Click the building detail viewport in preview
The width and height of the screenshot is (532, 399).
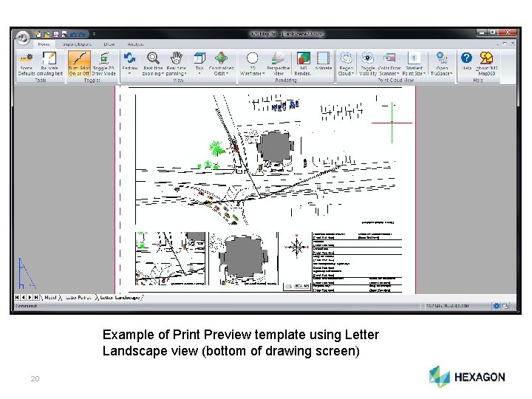click(x=243, y=259)
